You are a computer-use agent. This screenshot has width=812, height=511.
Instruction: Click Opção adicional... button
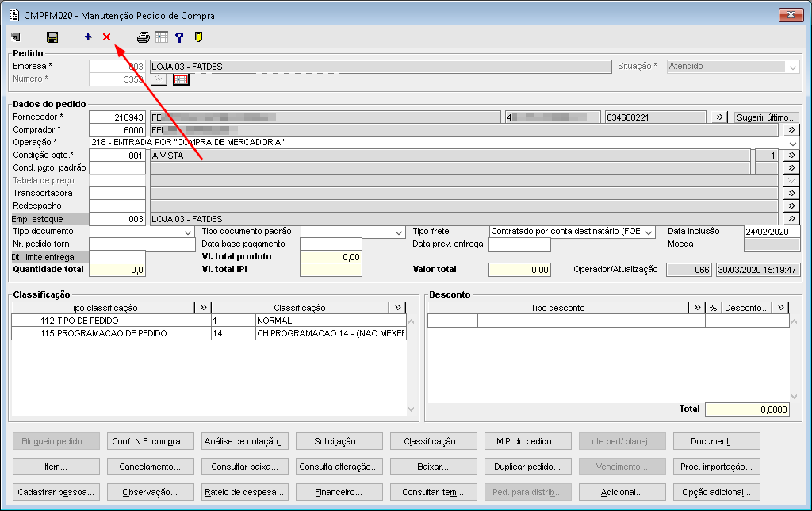(717, 492)
